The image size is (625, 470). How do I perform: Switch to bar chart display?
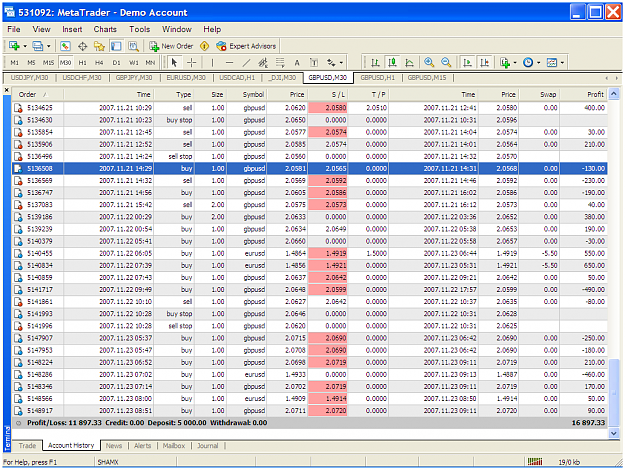pyautogui.click(x=375, y=63)
